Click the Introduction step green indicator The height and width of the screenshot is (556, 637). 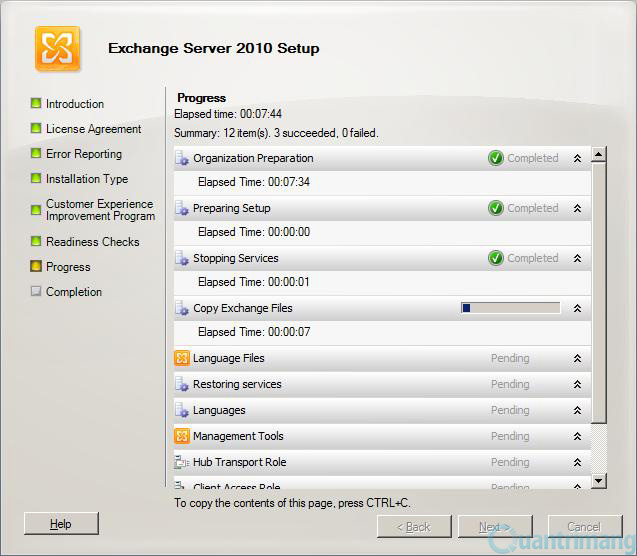(36, 103)
